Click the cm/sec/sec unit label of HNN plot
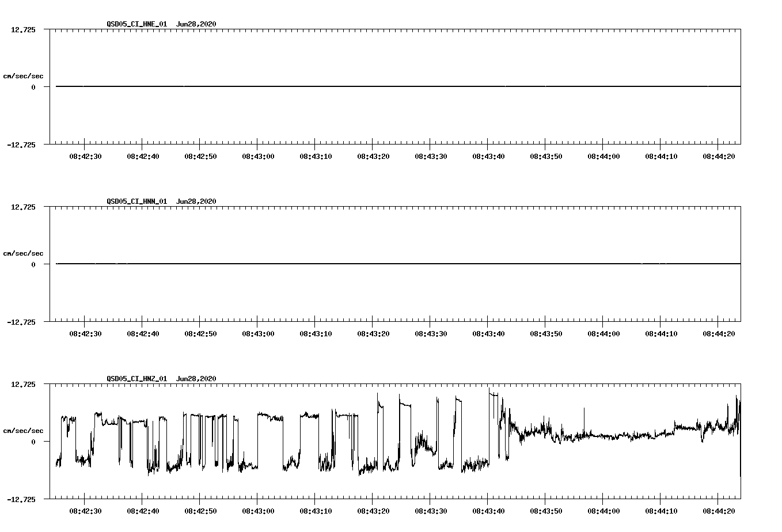Viewport: 782px width, 532px height. pyautogui.click(x=23, y=253)
